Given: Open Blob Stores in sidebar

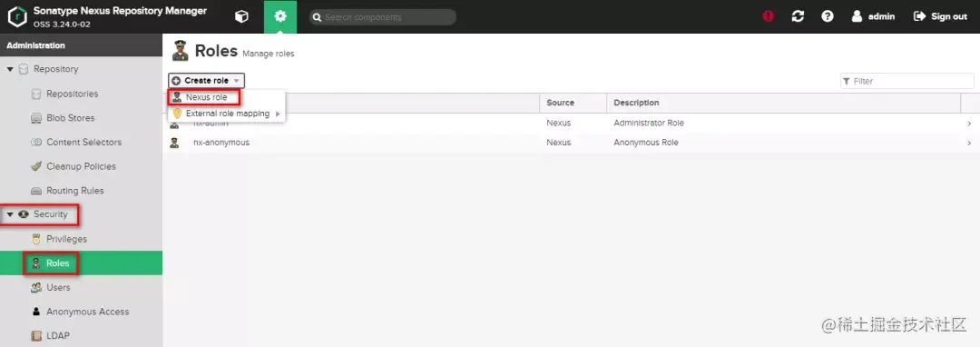Looking at the screenshot, I should tap(71, 118).
